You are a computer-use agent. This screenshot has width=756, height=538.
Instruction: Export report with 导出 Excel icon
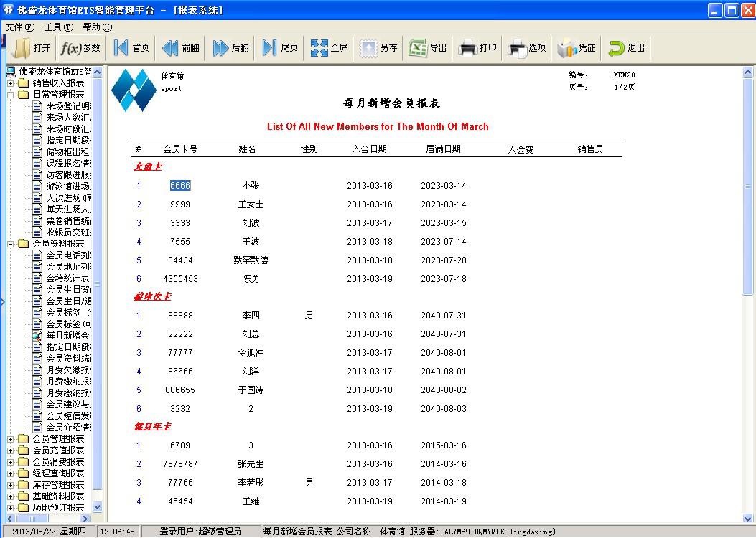click(428, 47)
